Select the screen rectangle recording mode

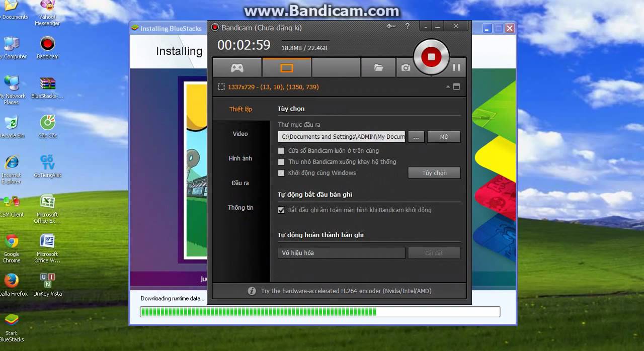click(x=287, y=67)
